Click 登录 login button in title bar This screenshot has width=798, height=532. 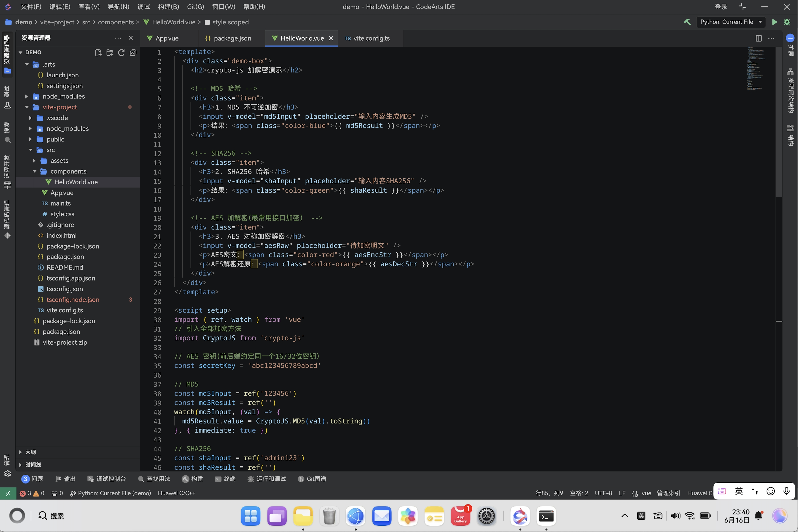pos(721,7)
